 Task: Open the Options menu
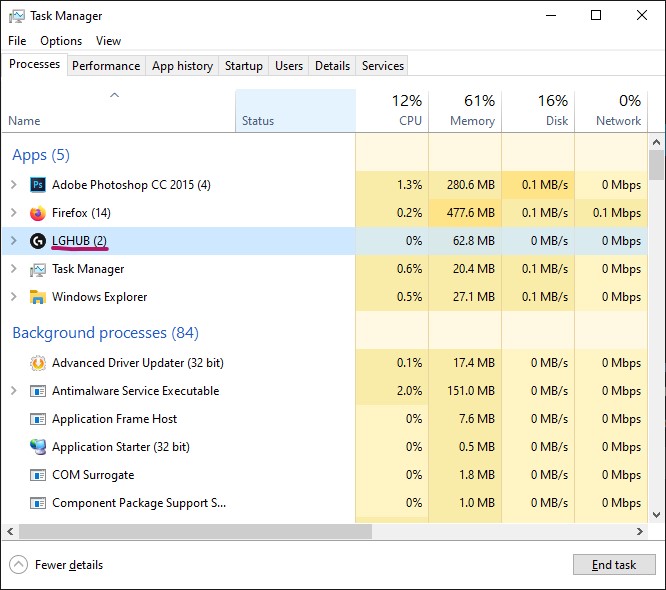(61, 41)
